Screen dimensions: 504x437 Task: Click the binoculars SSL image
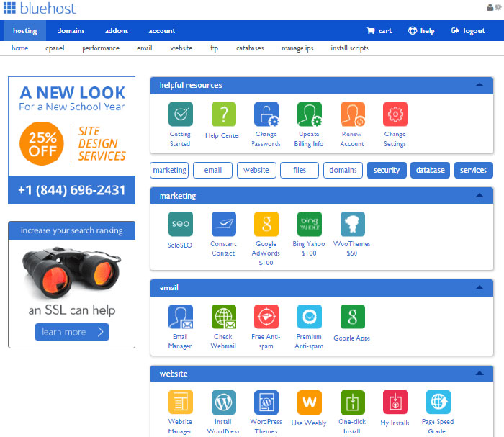point(71,273)
